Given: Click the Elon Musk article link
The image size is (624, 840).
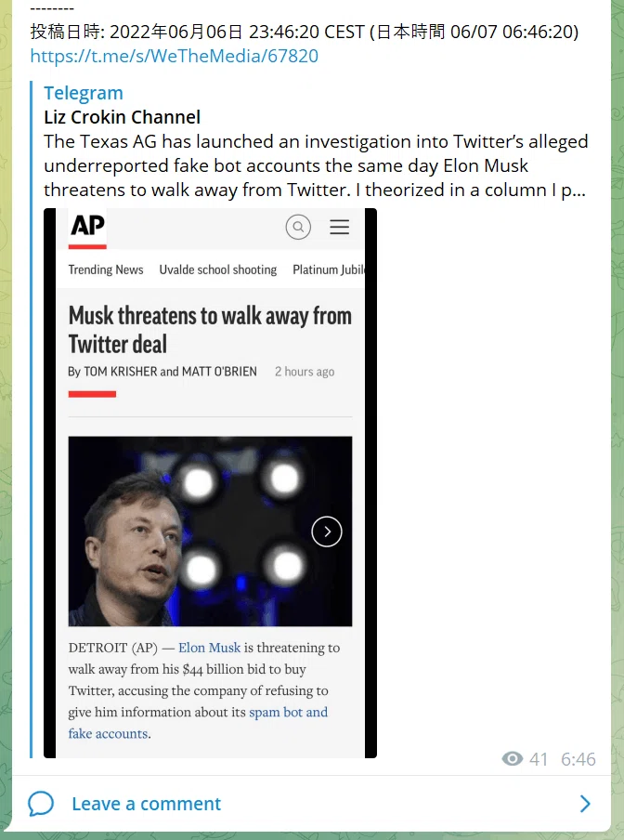Looking at the screenshot, I should (x=209, y=648).
